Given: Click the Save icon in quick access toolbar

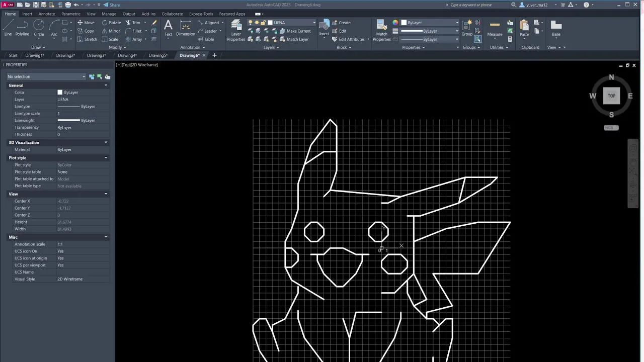Looking at the screenshot, I should (x=36, y=5).
